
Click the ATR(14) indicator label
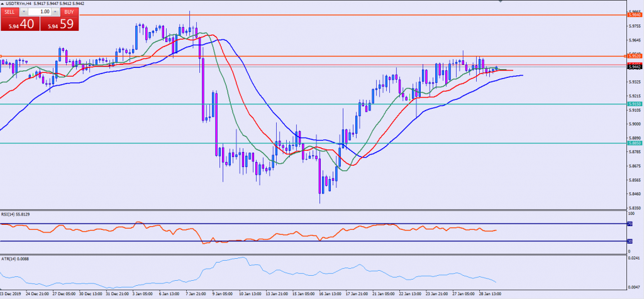(13, 258)
